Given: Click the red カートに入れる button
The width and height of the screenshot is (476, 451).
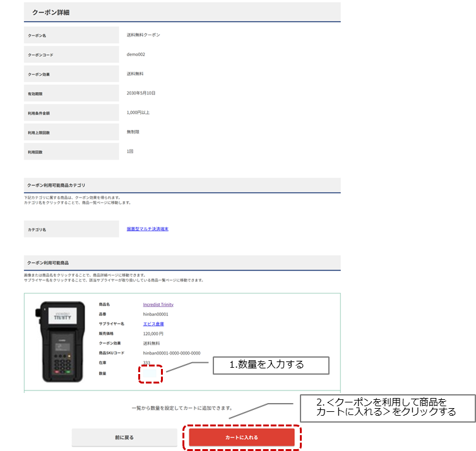Looking at the screenshot, I should pos(242,437).
